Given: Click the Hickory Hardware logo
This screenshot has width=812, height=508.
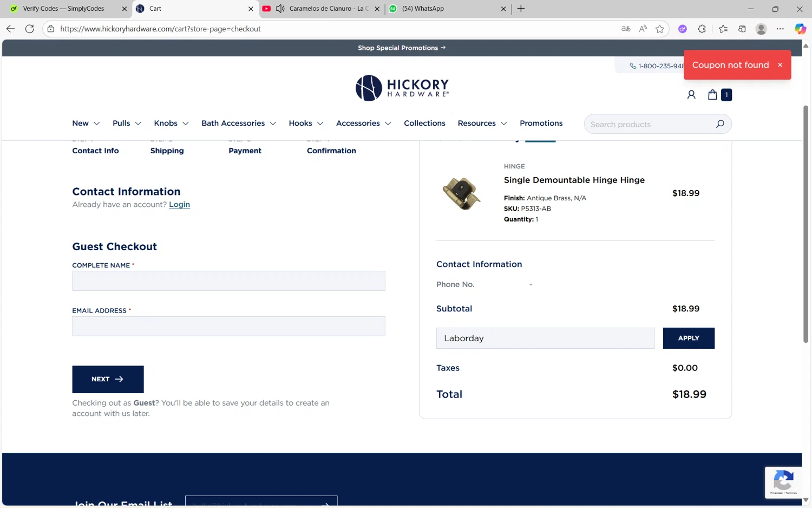Looking at the screenshot, I should pos(402,88).
